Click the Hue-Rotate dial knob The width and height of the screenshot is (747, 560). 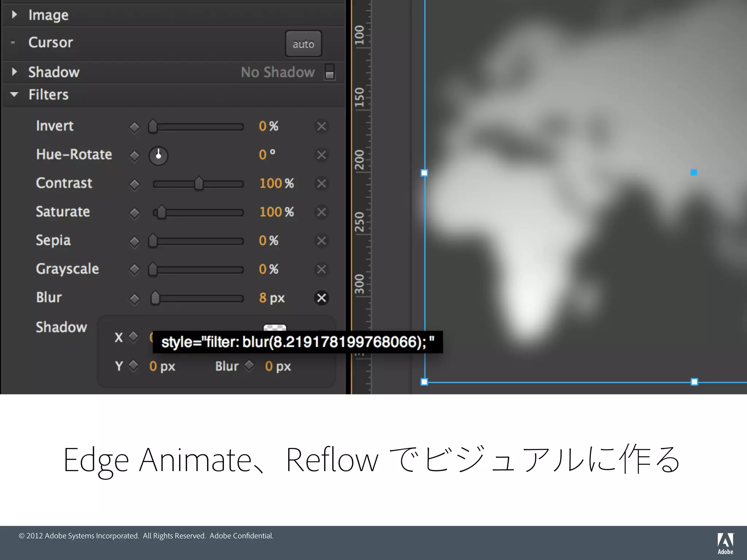[158, 156]
